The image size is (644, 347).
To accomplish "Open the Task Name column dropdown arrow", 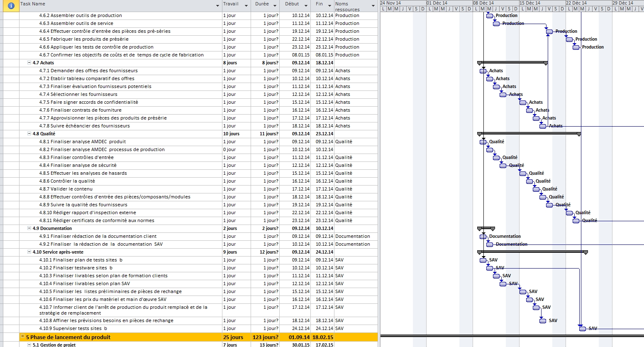I will pyautogui.click(x=218, y=6).
